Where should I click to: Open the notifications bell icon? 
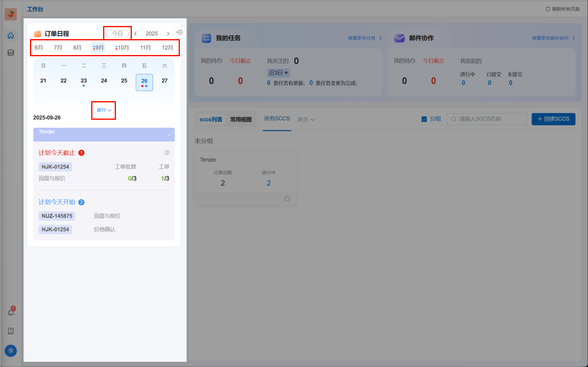click(x=11, y=313)
